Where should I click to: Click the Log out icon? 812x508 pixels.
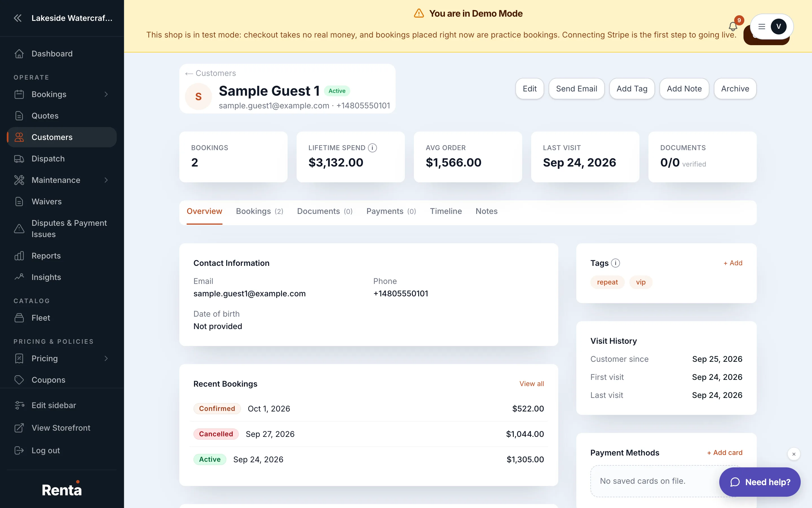(19, 450)
